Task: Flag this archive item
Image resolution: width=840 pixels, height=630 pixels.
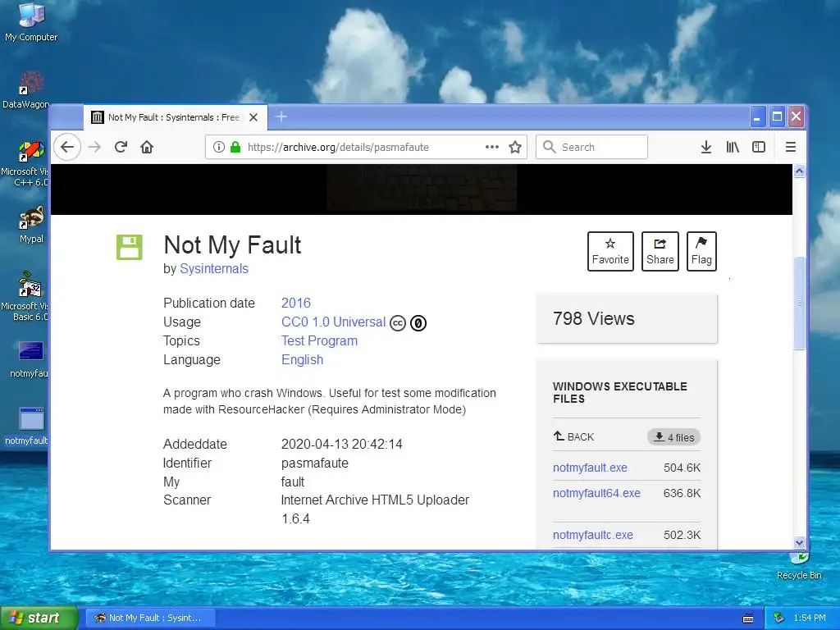Action: point(701,251)
